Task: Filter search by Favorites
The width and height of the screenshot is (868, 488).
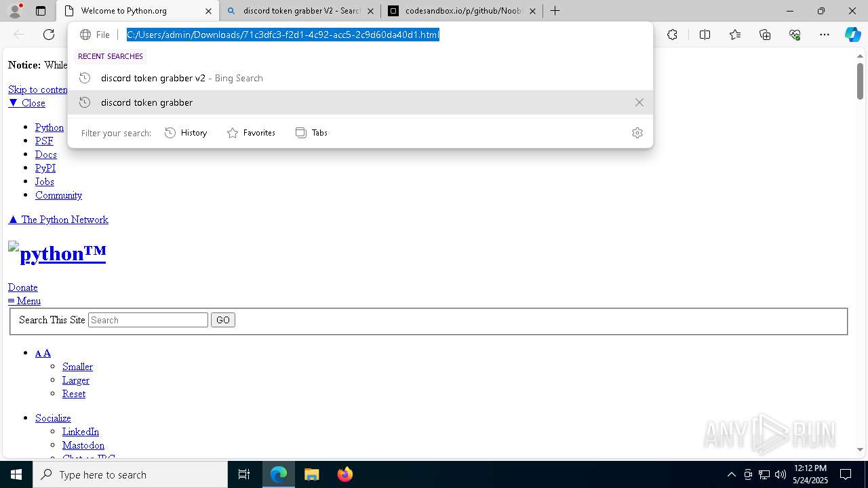Action: coord(252,133)
